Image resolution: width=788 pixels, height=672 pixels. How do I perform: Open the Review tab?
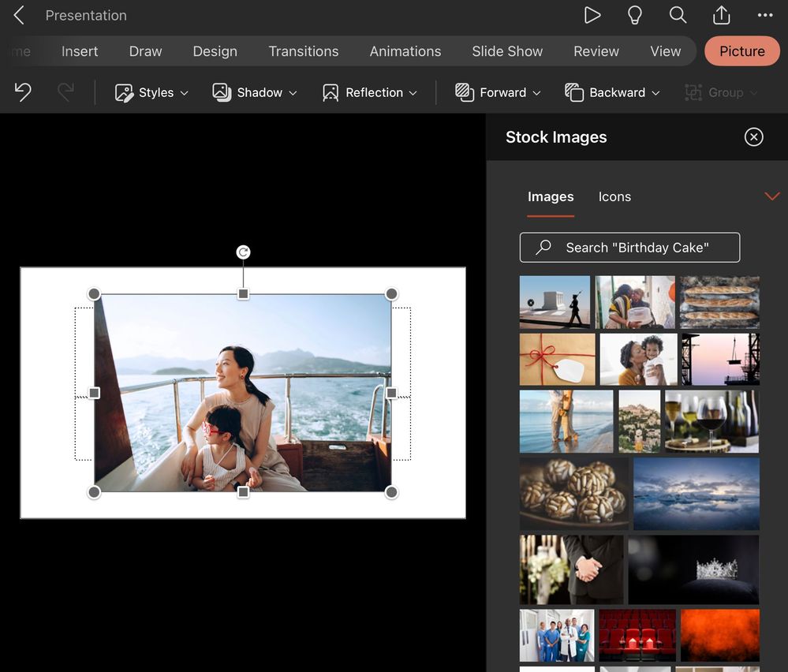tap(596, 51)
